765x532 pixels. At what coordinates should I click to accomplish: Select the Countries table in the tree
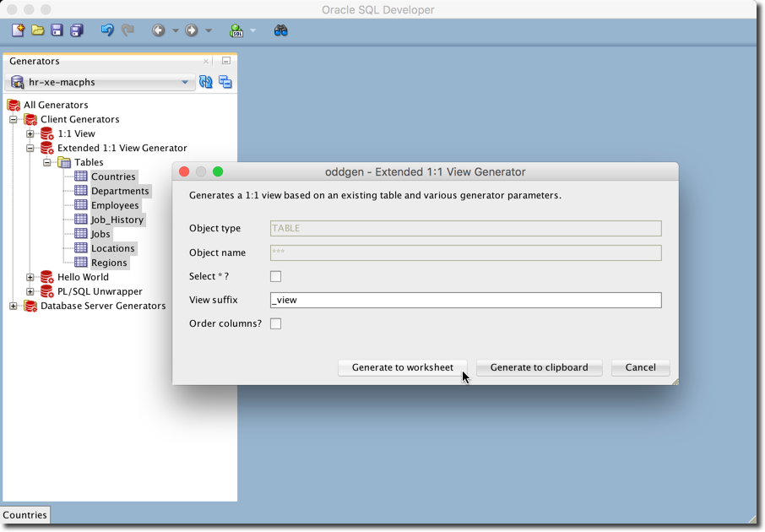point(113,176)
